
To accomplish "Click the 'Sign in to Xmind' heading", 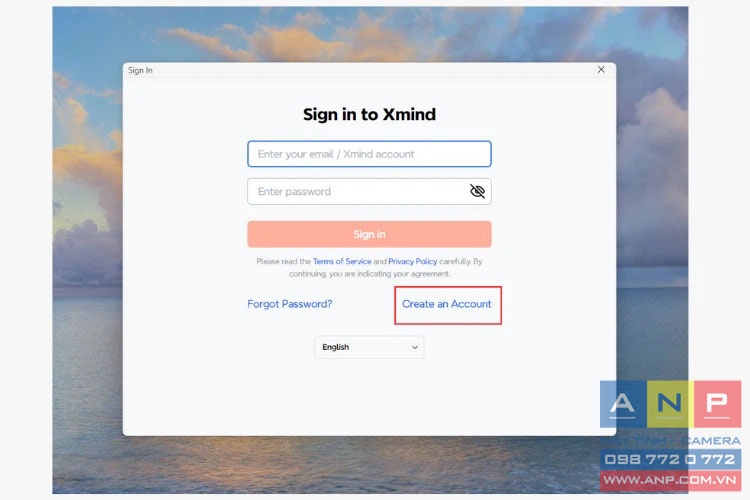I will [x=369, y=114].
